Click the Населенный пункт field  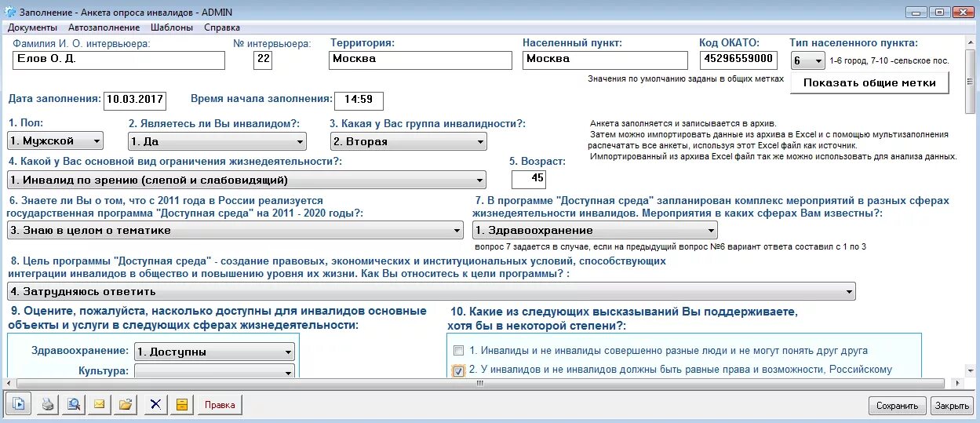606,60
